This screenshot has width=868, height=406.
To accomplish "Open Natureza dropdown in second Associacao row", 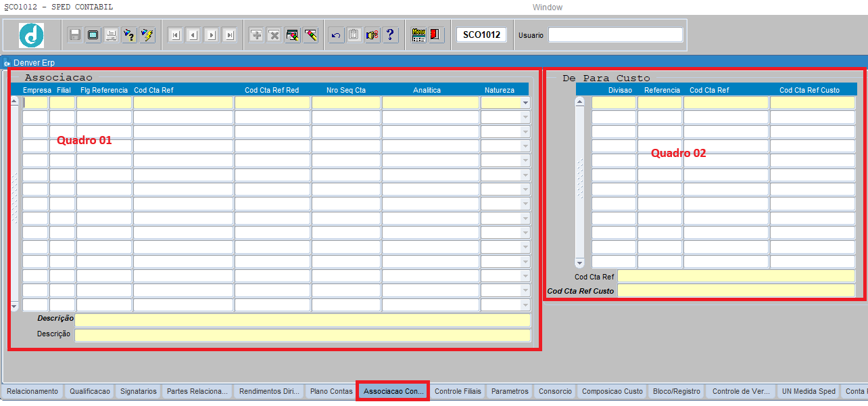I will click(525, 117).
